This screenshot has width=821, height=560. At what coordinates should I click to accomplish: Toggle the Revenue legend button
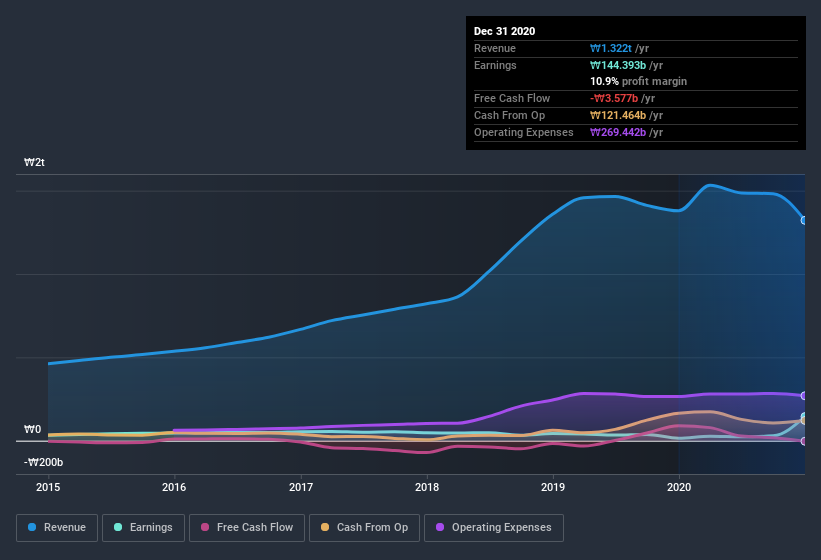coord(57,528)
